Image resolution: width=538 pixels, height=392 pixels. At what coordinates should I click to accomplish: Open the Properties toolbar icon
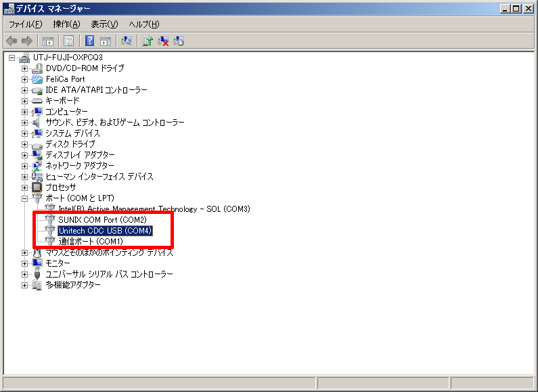(x=68, y=41)
